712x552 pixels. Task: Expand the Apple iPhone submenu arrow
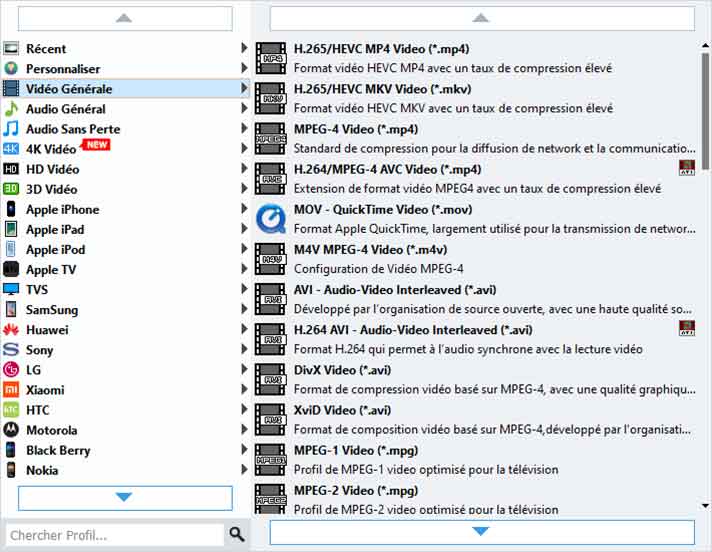tap(244, 209)
